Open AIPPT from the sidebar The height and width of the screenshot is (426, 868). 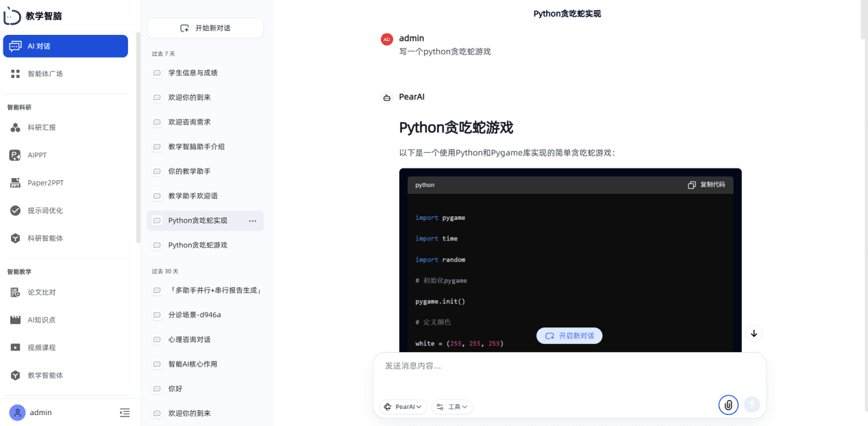tap(65, 155)
